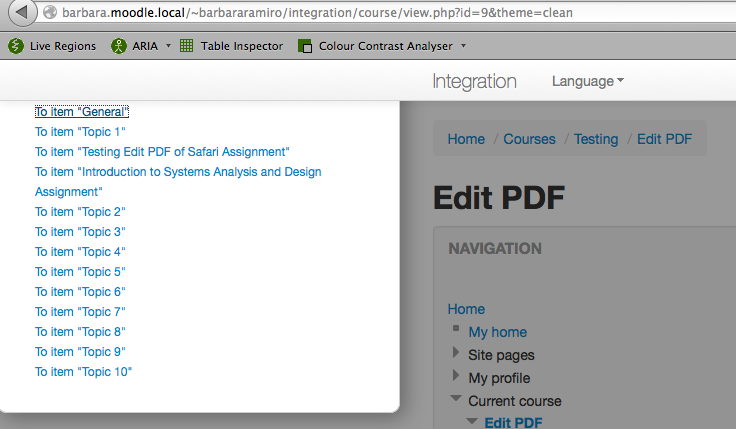
Task: Click the Edit PDF page heading
Action: click(x=498, y=198)
